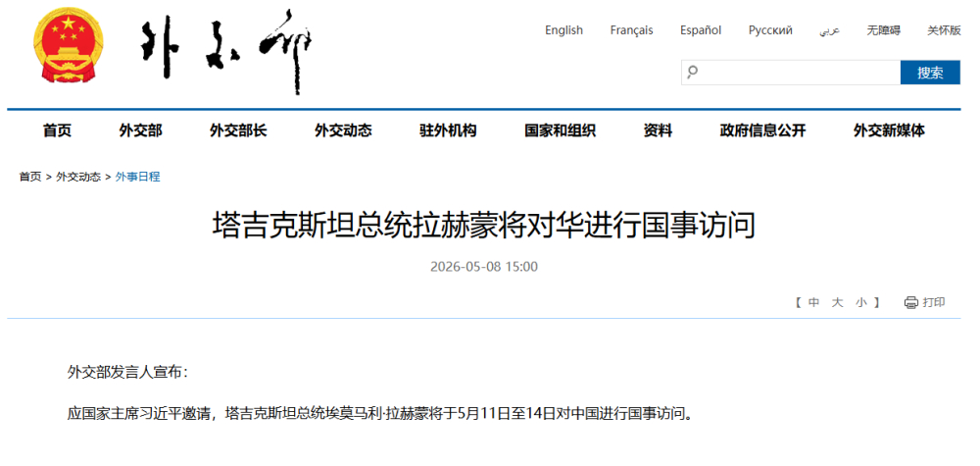Image resolution: width=980 pixels, height=466 pixels.
Task: Click the magnifier icon in search box
Action: (692, 72)
